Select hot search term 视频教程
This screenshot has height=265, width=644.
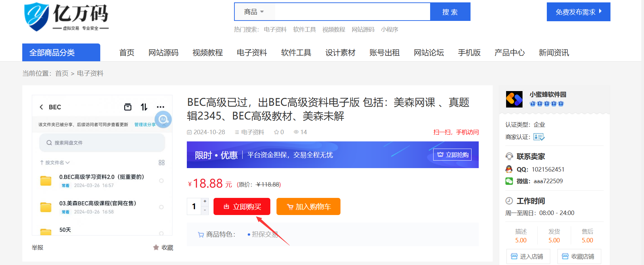[334, 30]
